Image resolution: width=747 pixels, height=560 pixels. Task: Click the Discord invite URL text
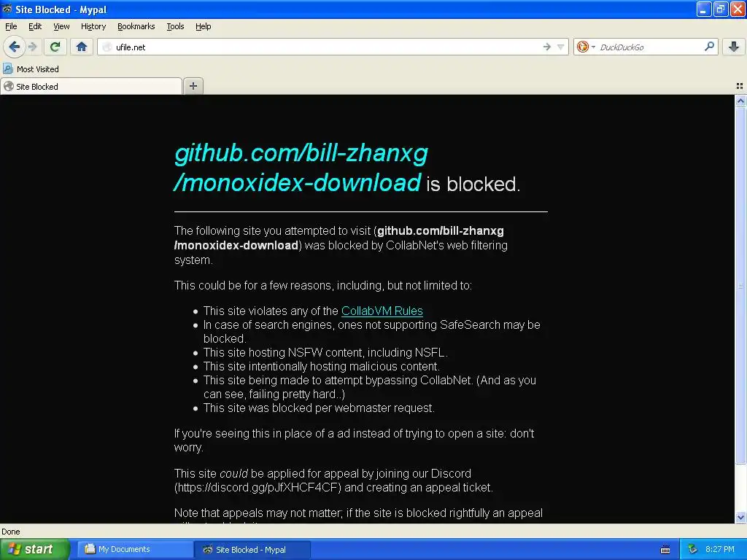click(x=258, y=487)
